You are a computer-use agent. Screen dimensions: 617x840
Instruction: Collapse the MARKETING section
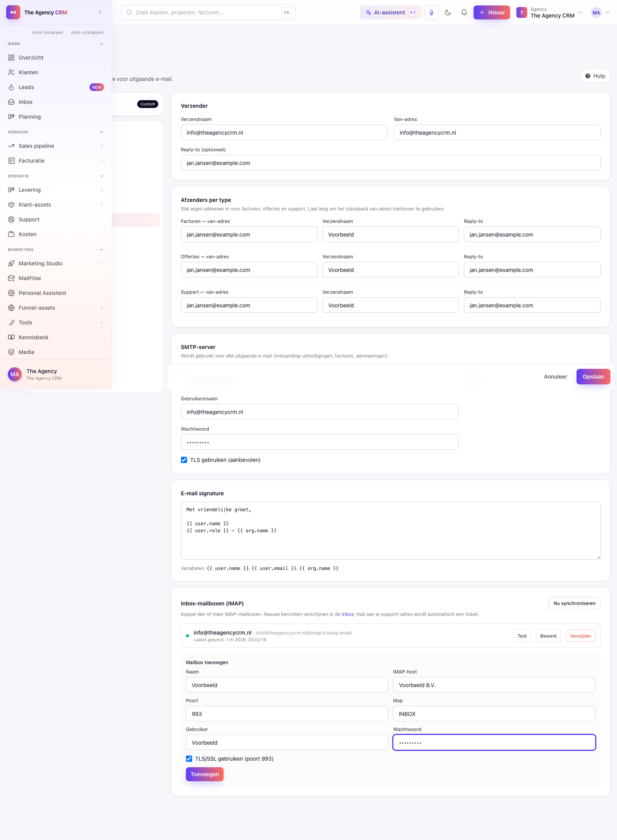pos(102,250)
